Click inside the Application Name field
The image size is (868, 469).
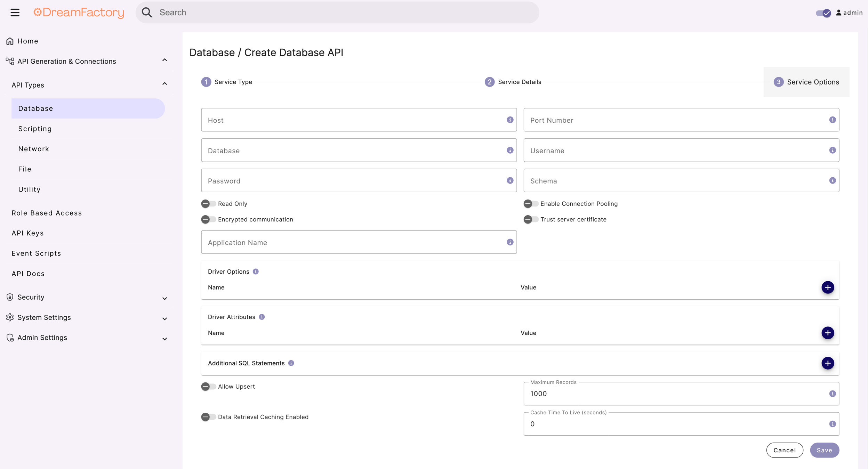pos(348,242)
